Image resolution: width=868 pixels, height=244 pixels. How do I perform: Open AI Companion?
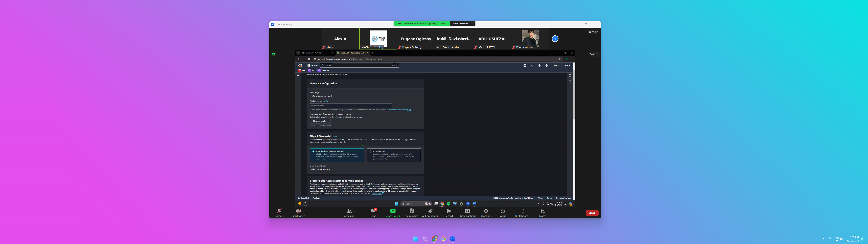[x=430, y=211]
